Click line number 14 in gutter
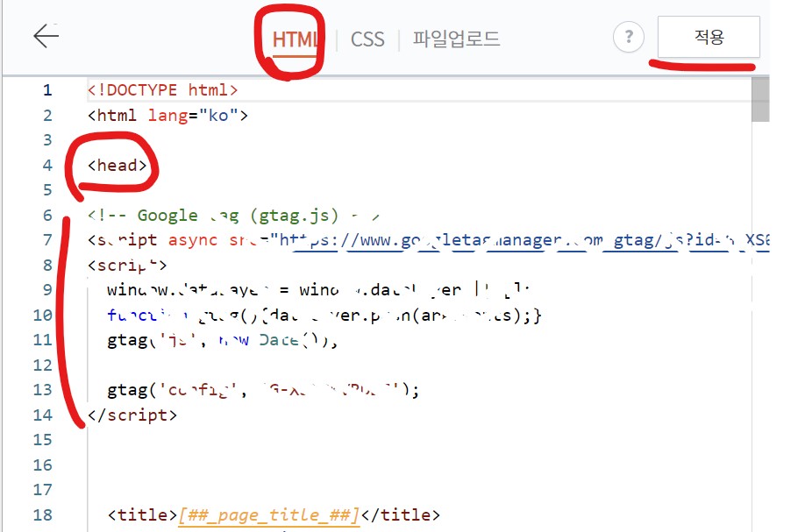 pyautogui.click(x=43, y=415)
